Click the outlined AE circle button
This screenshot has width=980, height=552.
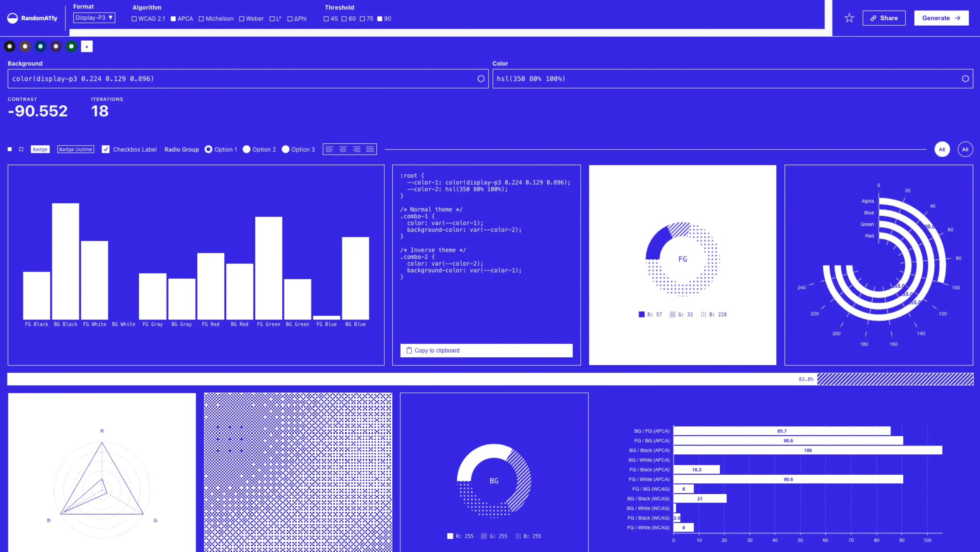[x=965, y=149]
